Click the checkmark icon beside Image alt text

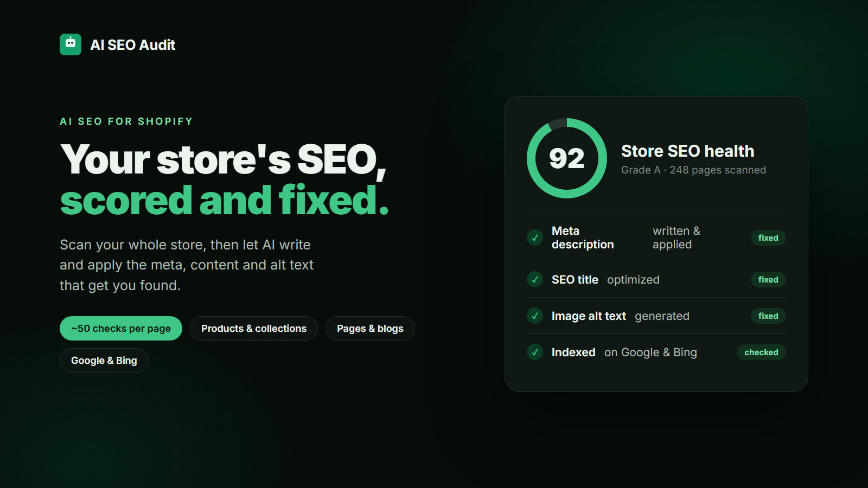pos(535,316)
